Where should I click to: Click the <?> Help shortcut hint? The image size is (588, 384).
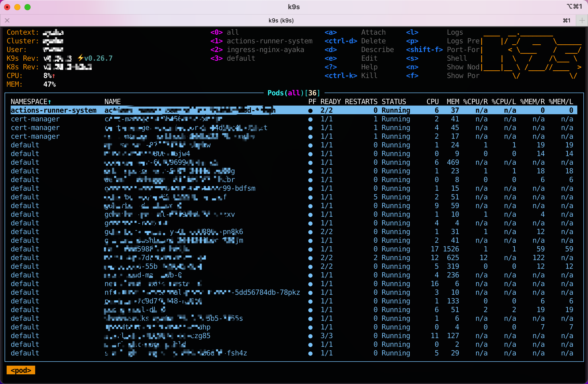click(x=351, y=67)
